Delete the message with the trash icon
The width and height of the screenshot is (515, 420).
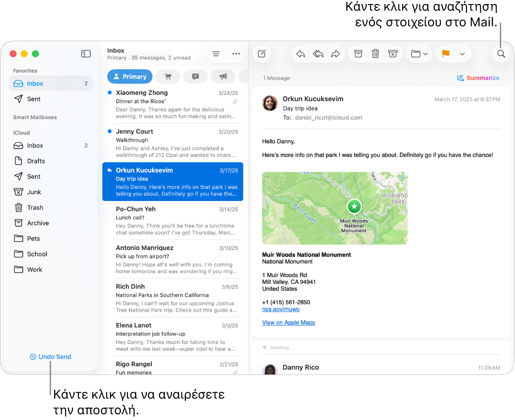click(375, 54)
